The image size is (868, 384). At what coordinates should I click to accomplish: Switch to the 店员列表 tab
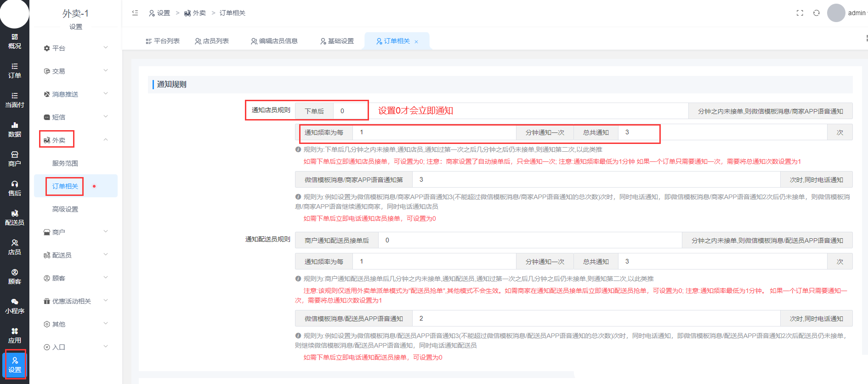click(x=212, y=41)
